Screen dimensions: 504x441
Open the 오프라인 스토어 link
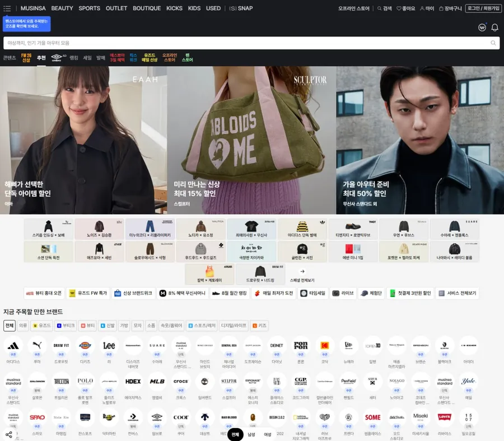coord(353,8)
